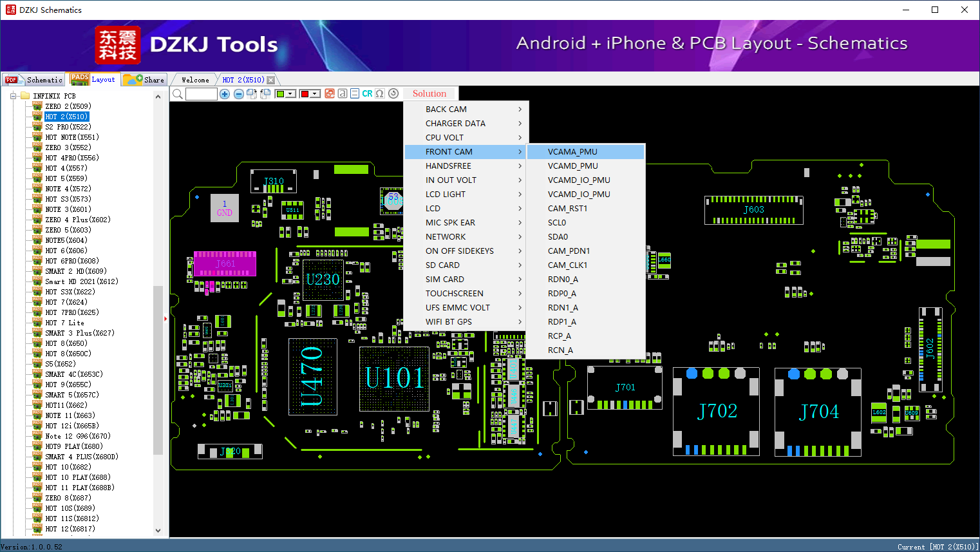Screen dimensions: 980x552
Task: Click the folder icon of INFINIX PCB
Action: [x=25, y=96]
